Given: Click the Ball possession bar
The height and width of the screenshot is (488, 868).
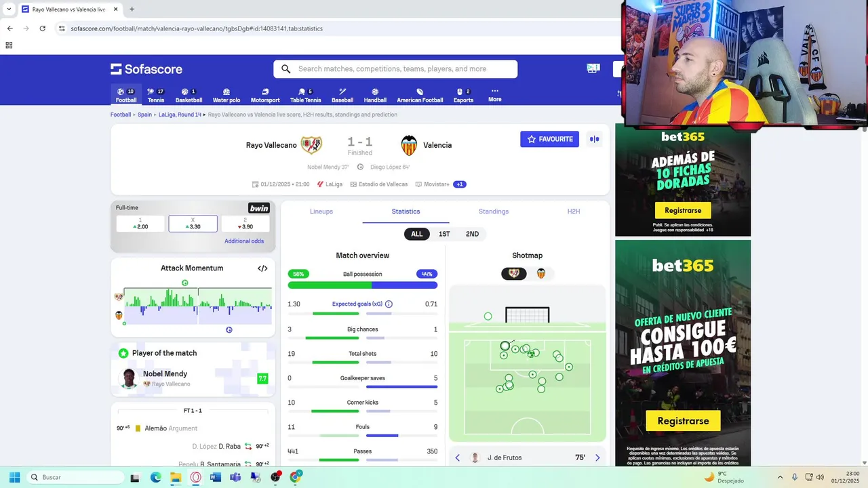Looking at the screenshot, I should click(x=363, y=285).
